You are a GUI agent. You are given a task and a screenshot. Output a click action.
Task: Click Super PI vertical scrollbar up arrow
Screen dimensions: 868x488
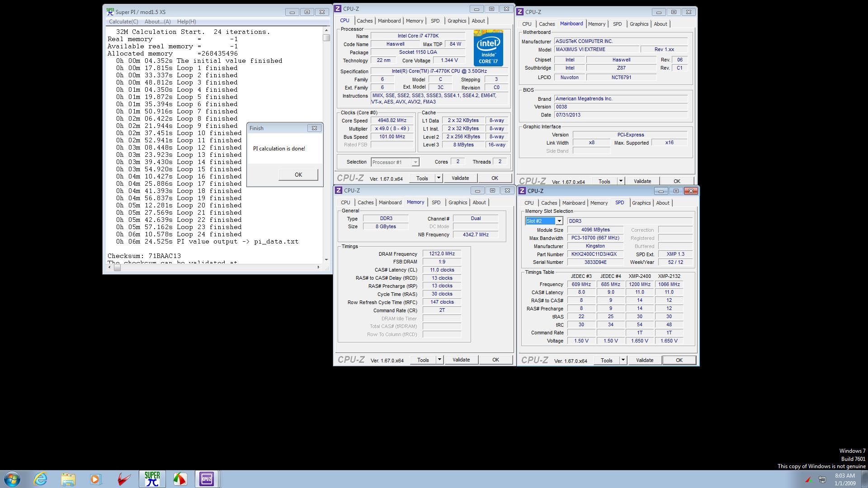326,30
